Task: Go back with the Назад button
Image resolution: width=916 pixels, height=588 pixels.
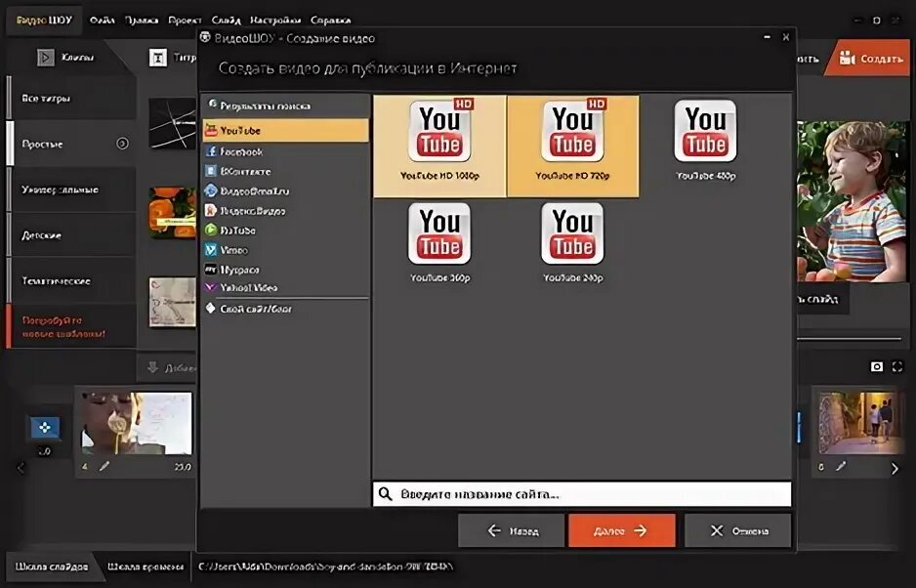Action: [x=512, y=530]
